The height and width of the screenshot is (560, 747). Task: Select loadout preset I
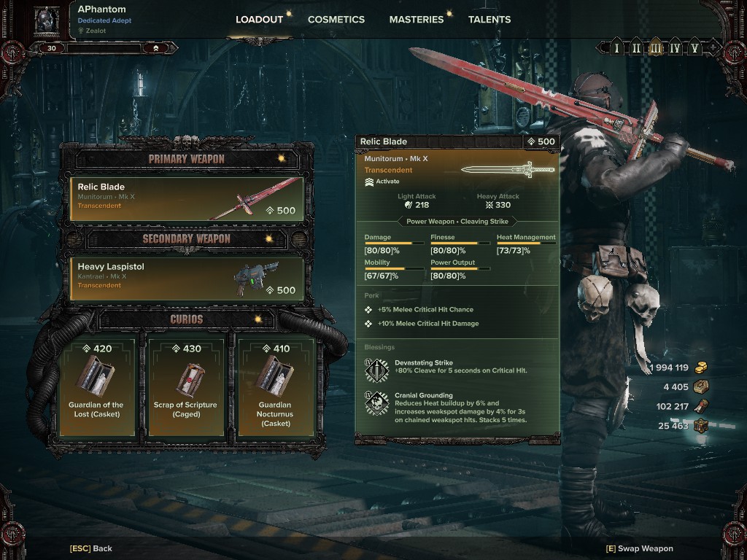pos(617,48)
